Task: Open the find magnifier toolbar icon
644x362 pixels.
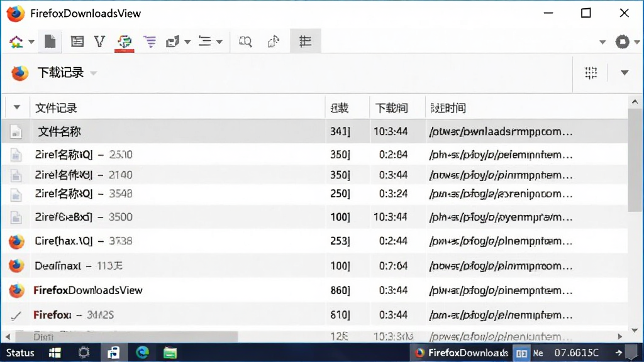Action: 245,41
